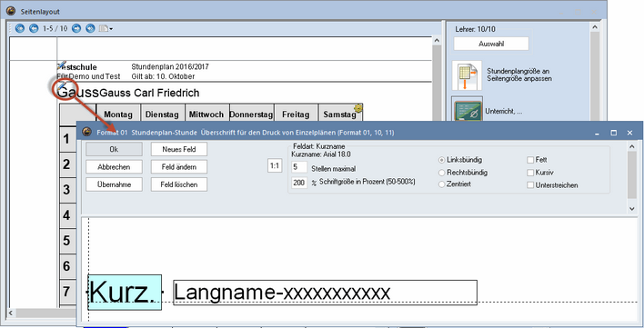This screenshot has width=644, height=328.
Task: Open page layout options dropdown in toolbar
Action: tap(106, 28)
